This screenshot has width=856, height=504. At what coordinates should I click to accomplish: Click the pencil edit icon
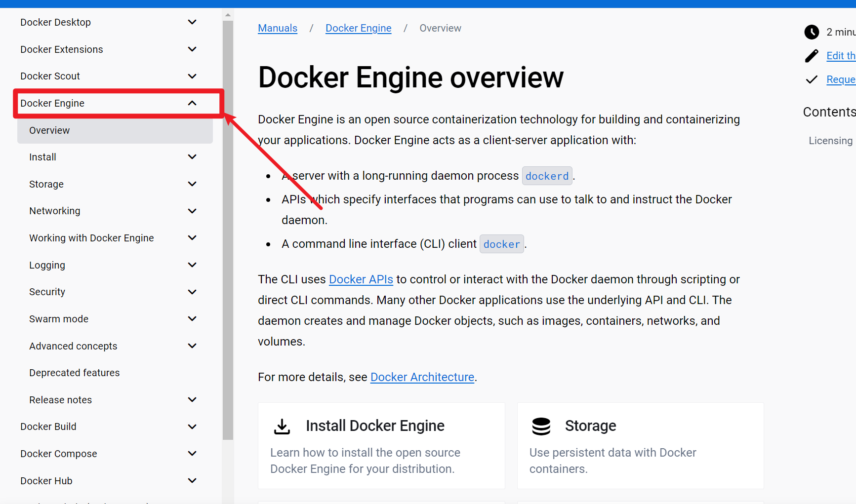pos(811,56)
